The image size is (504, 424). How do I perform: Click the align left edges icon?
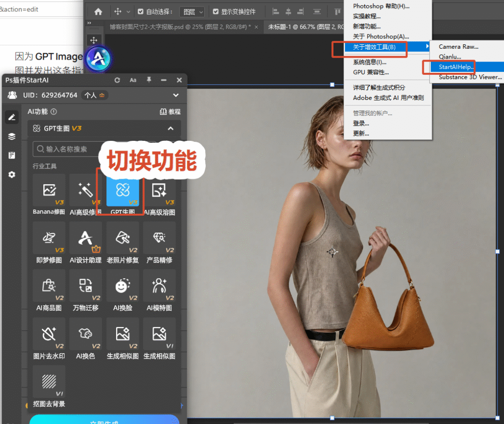(x=276, y=12)
